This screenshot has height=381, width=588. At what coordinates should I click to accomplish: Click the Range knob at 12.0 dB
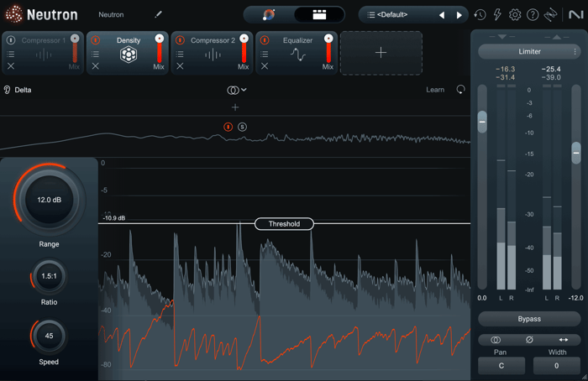tap(49, 200)
